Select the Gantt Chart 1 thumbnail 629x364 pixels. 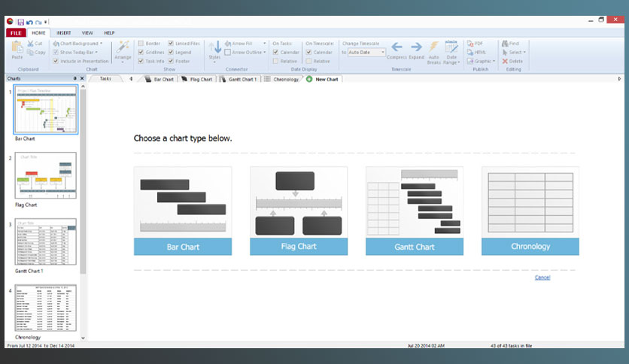pyautogui.click(x=46, y=241)
